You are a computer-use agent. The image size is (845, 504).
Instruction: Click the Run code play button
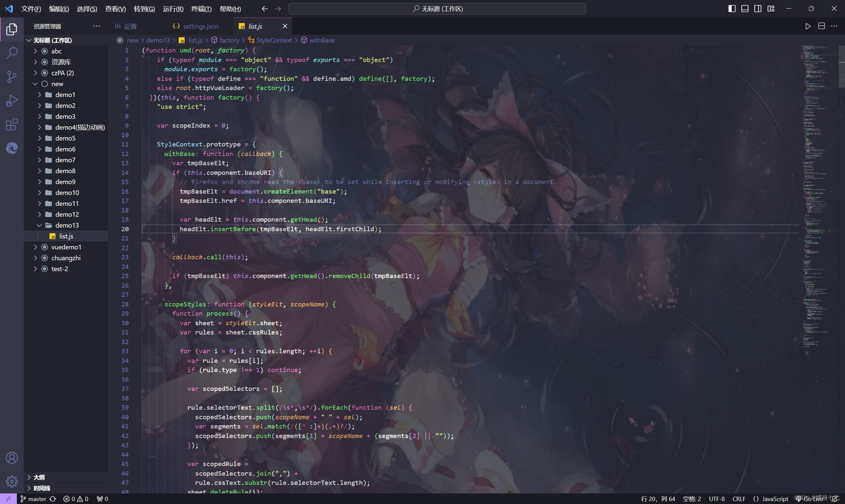coord(808,26)
